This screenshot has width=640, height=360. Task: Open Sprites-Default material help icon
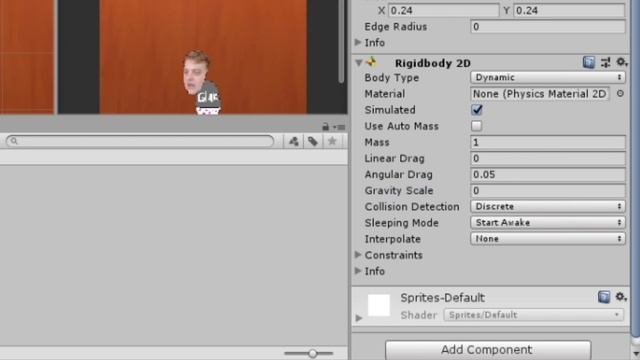(x=604, y=297)
